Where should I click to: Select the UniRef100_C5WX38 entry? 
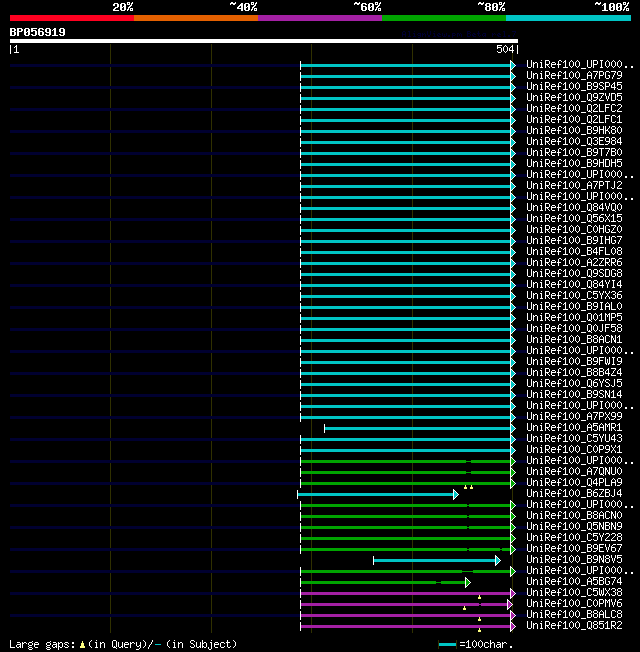(574, 593)
